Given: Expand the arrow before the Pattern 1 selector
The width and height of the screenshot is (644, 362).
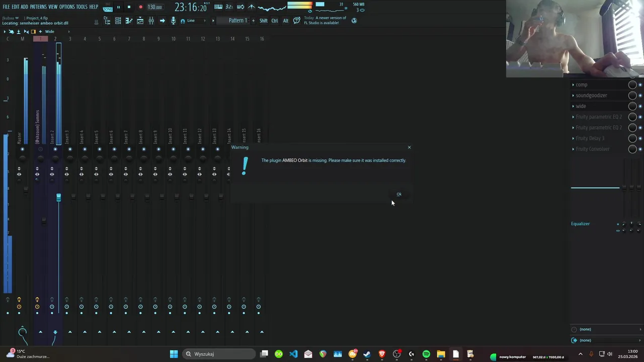Looking at the screenshot, I should [213, 21].
